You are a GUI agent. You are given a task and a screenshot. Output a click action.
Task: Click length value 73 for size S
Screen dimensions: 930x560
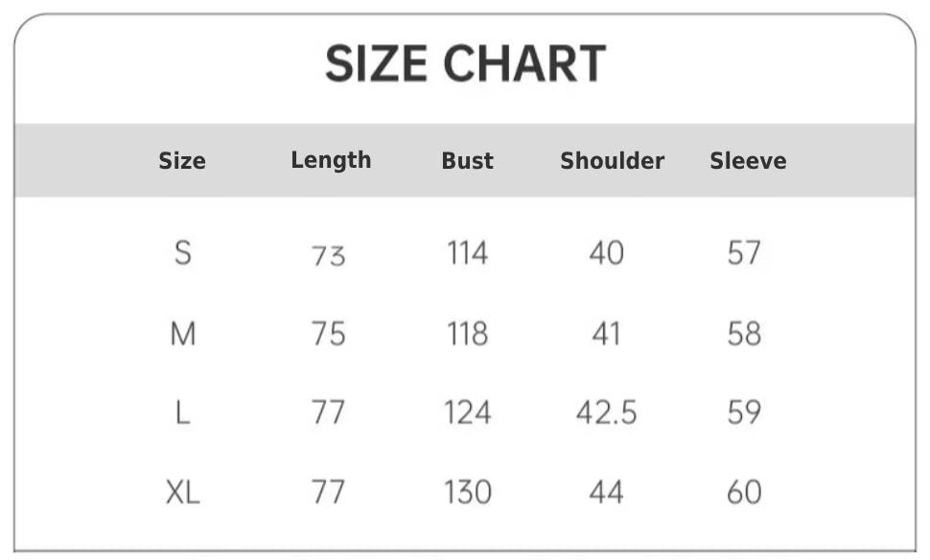pyautogui.click(x=328, y=255)
